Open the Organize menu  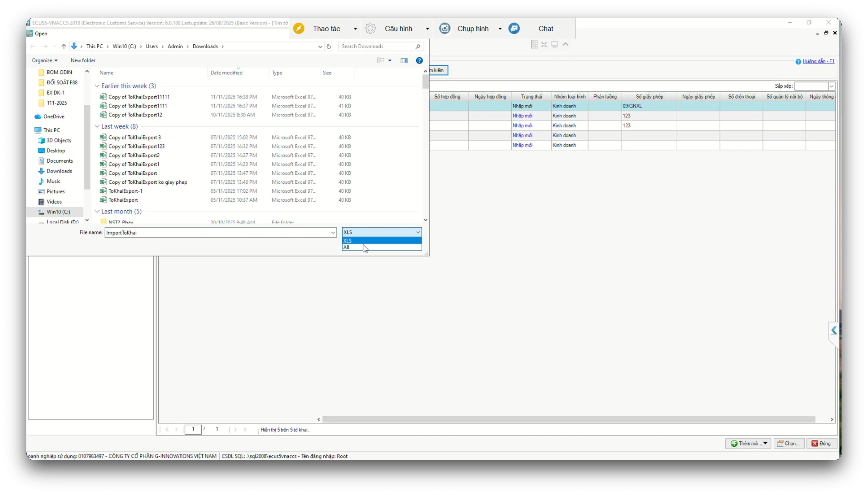click(x=45, y=61)
